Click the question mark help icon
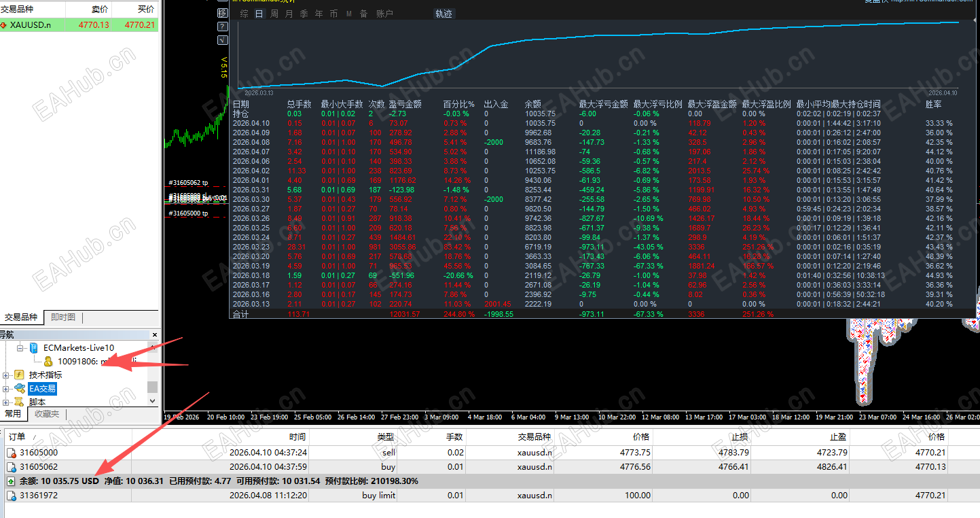 pos(222,27)
